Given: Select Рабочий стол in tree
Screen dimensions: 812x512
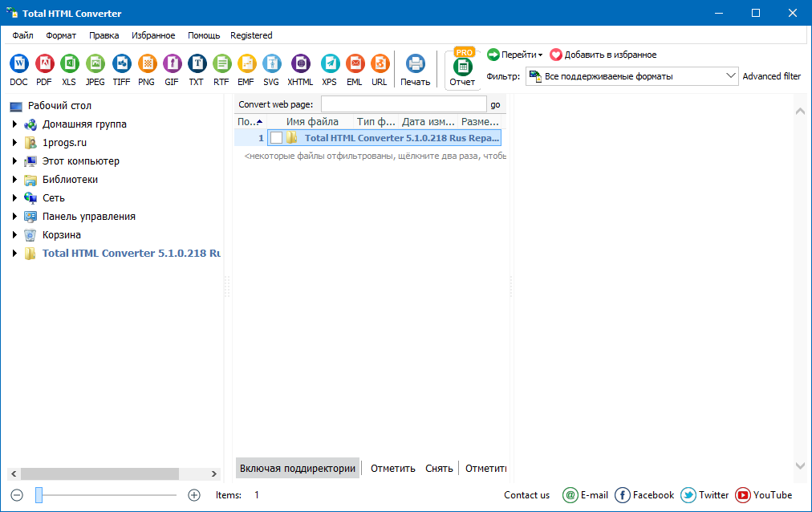Looking at the screenshot, I should [59, 106].
